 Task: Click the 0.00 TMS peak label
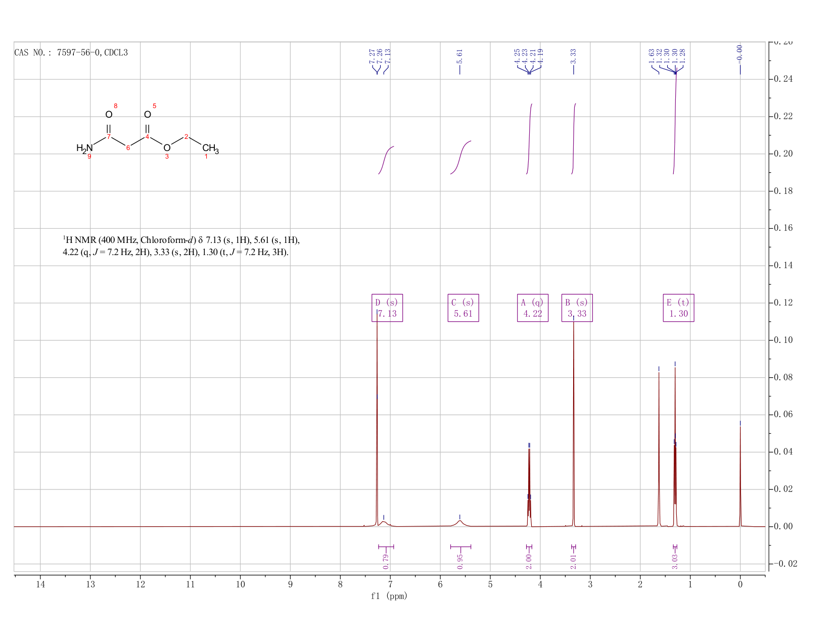(x=740, y=52)
